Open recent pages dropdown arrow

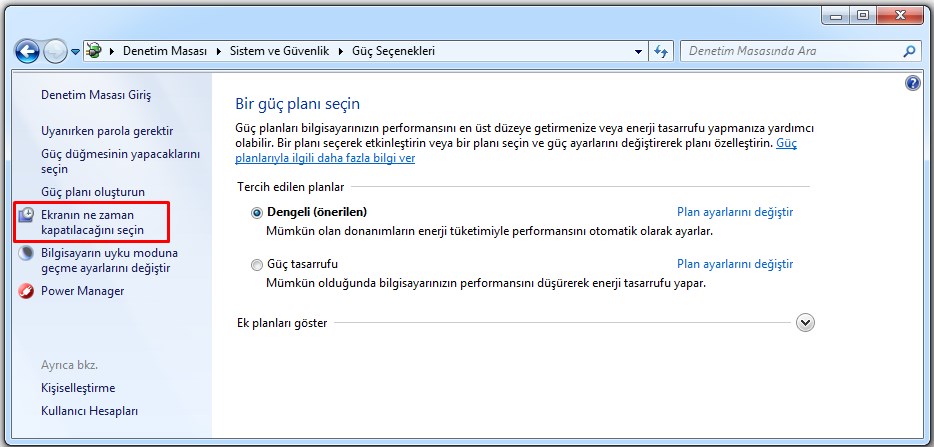click(75, 51)
